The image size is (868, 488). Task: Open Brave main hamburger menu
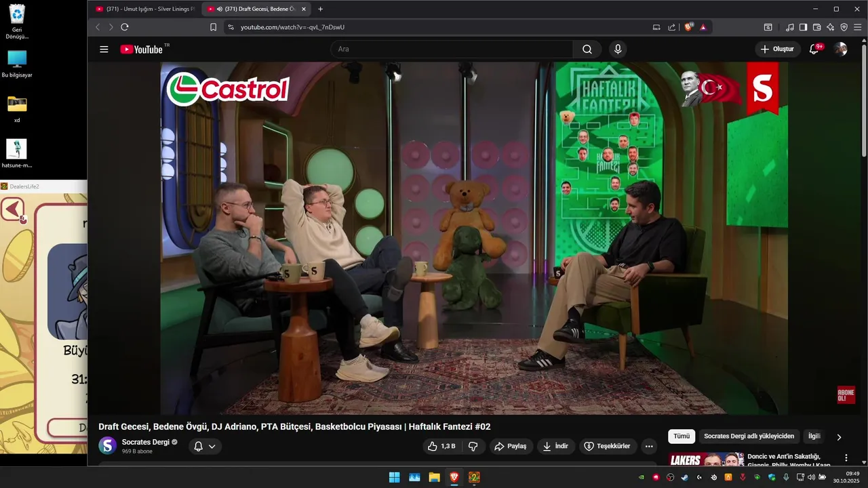pyautogui.click(x=857, y=27)
